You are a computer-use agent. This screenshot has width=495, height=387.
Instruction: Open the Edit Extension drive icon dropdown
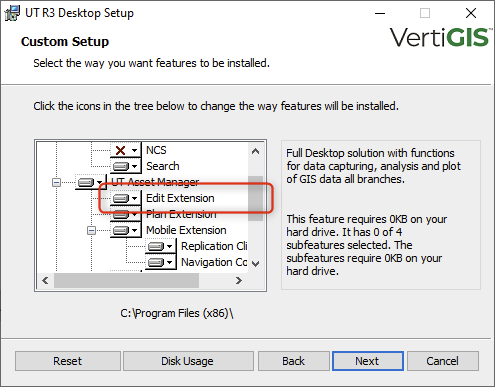125,198
